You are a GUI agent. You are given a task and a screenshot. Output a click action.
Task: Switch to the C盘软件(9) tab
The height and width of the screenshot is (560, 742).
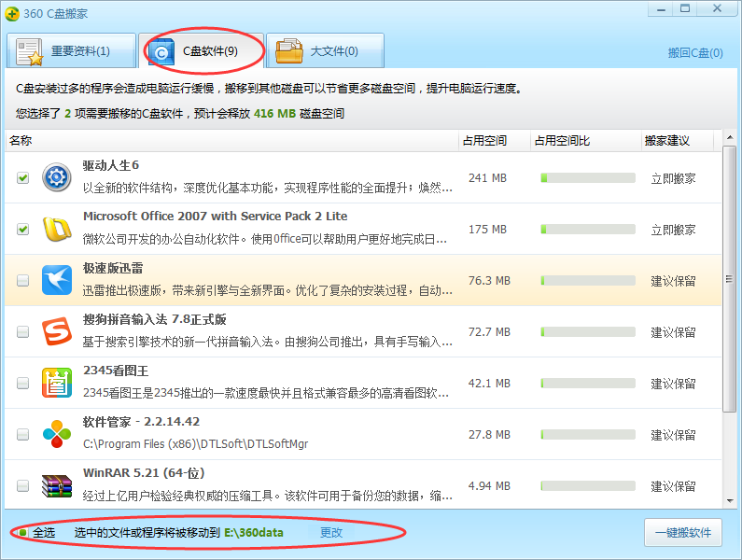(201, 50)
